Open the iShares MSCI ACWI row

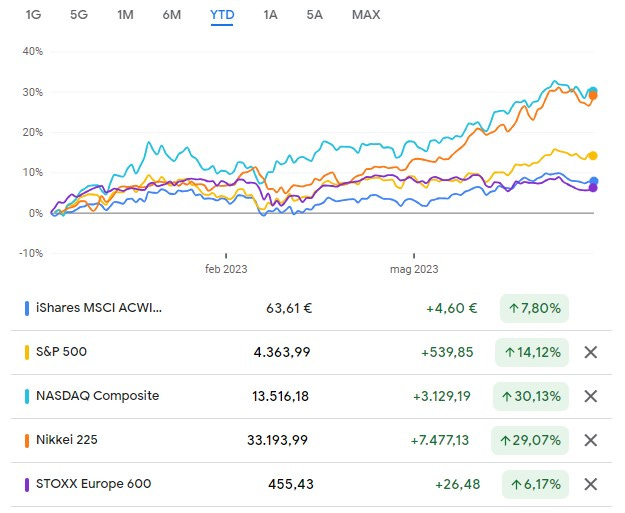tap(311, 309)
